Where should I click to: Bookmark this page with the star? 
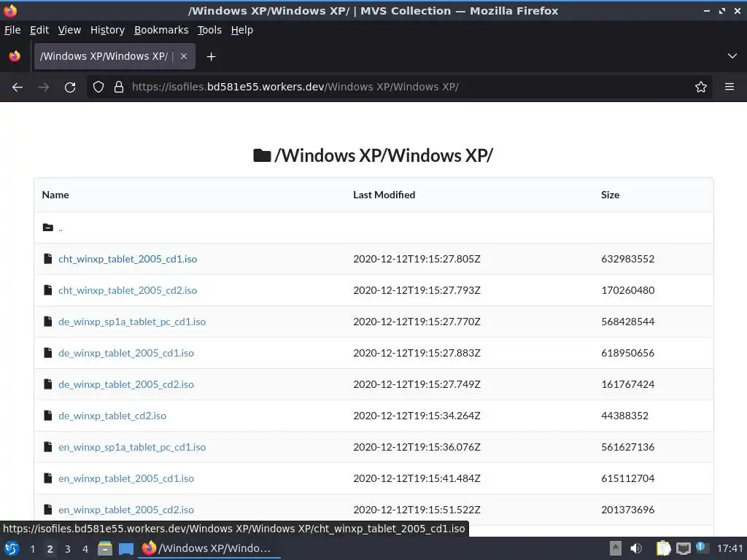[700, 87]
